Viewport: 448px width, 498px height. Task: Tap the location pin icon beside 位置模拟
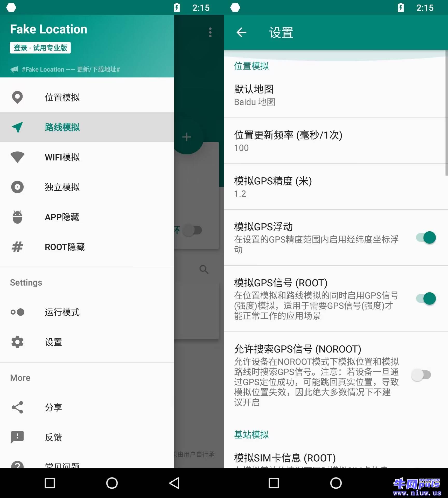pos(17,97)
